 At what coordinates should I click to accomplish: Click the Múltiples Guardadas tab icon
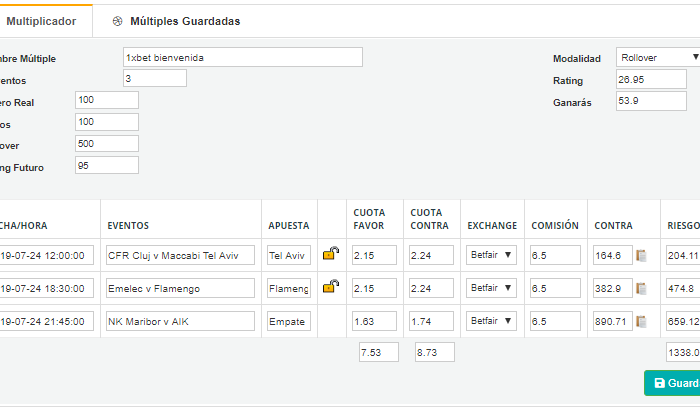coord(117,21)
